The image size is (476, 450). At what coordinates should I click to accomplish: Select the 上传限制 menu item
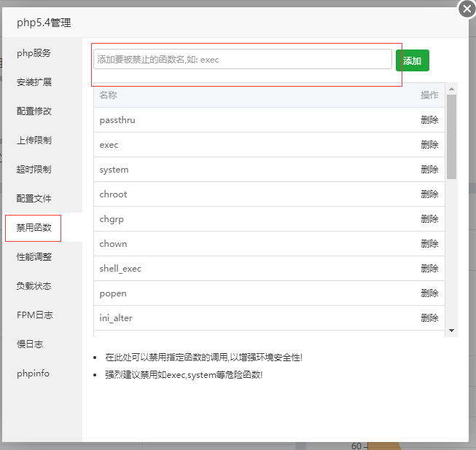tap(34, 141)
